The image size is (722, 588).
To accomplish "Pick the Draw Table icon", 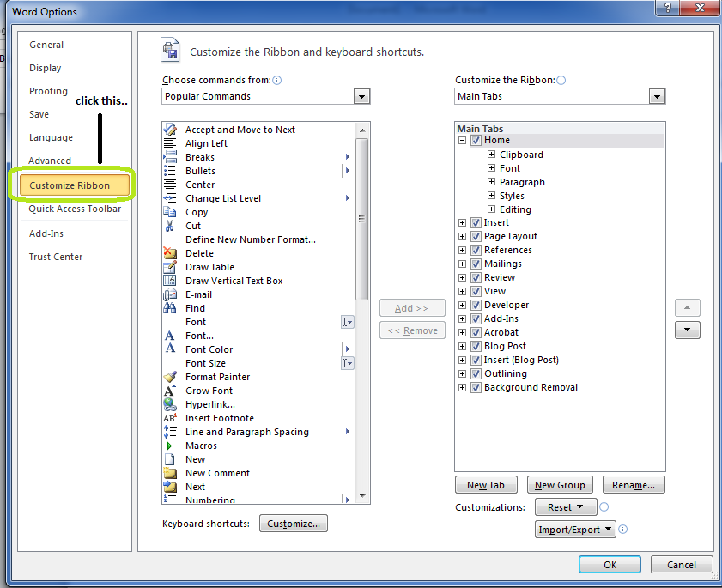I will point(170,267).
